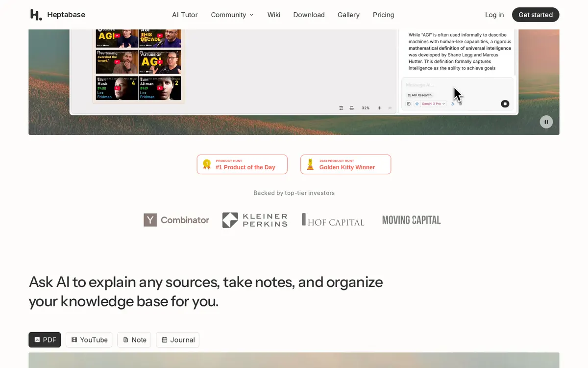Zoom in with the plus icon
Screen dimensions: 588x368
pos(380,108)
